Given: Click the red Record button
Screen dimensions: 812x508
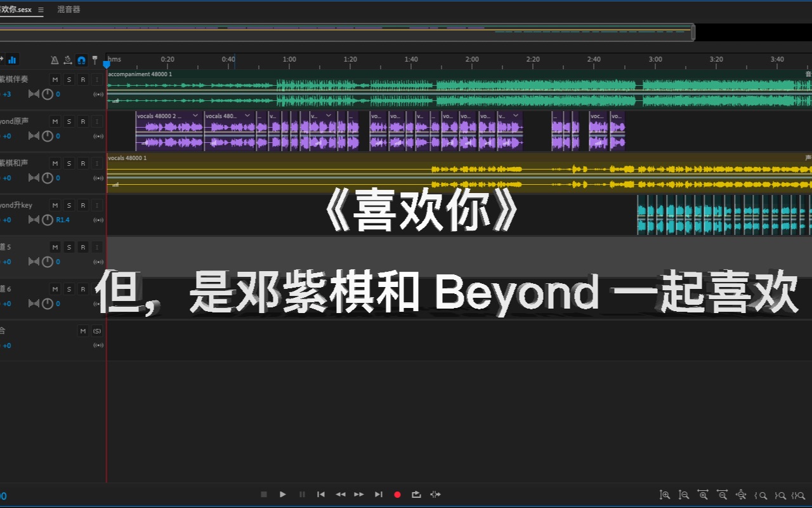Looking at the screenshot, I should (x=398, y=494).
